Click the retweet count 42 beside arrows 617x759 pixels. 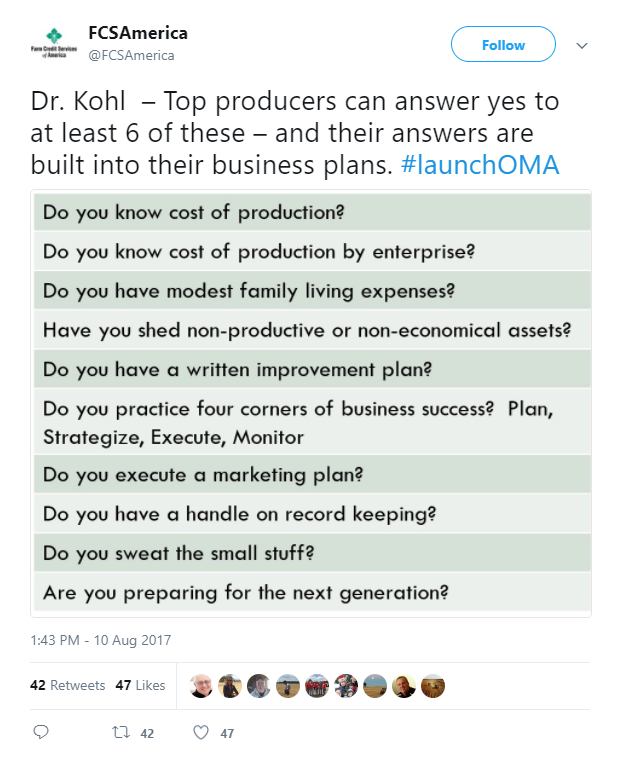click(x=147, y=733)
